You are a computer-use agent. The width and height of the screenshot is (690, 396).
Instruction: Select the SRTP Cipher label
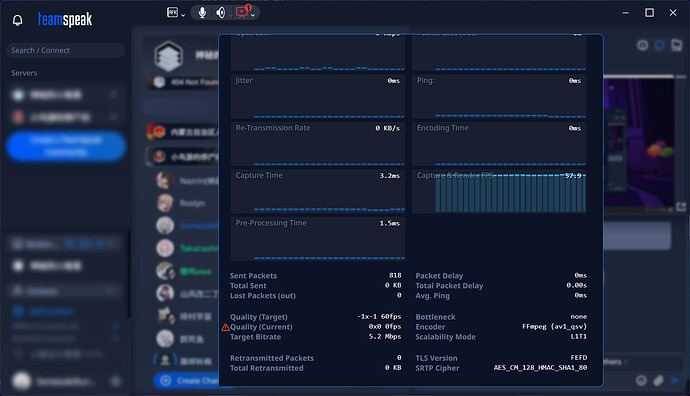[x=437, y=368]
